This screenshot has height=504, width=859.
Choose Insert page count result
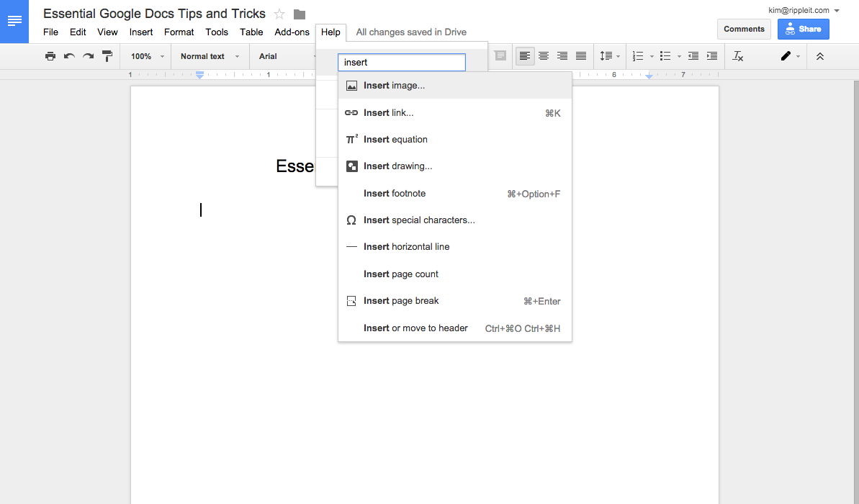tap(454, 274)
